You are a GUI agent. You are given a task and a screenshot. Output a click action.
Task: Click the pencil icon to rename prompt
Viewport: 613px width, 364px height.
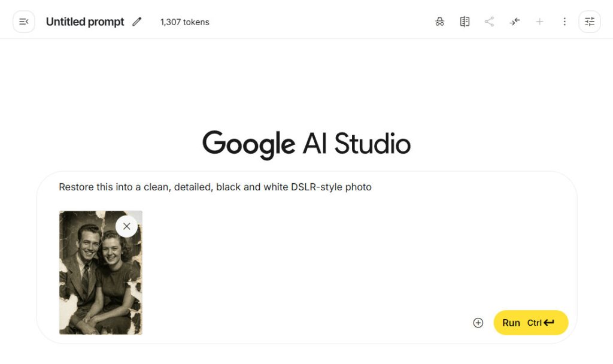click(x=137, y=22)
